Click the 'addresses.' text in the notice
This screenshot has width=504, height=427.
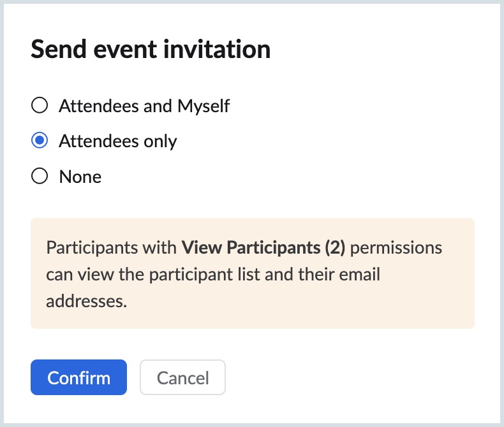[x=86, y=301]
